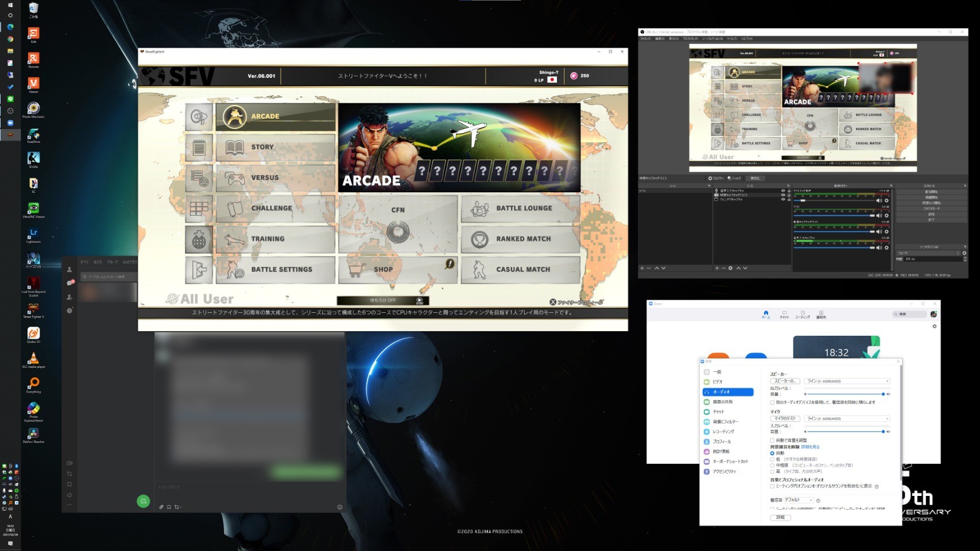Adjust speaker volume slider in Zoom settings
The height and width of the screenshot is (551, 980).
click(x=846, y=394)
